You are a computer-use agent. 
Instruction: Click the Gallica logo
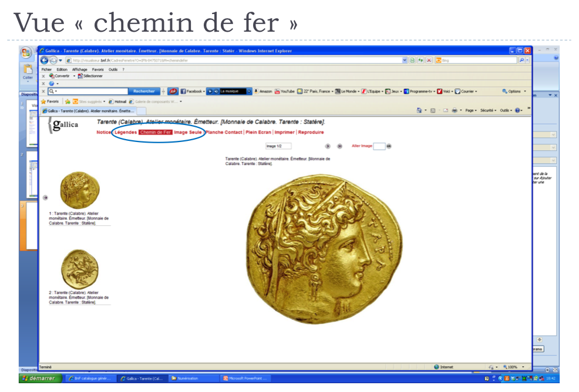(x=63, y=125)
